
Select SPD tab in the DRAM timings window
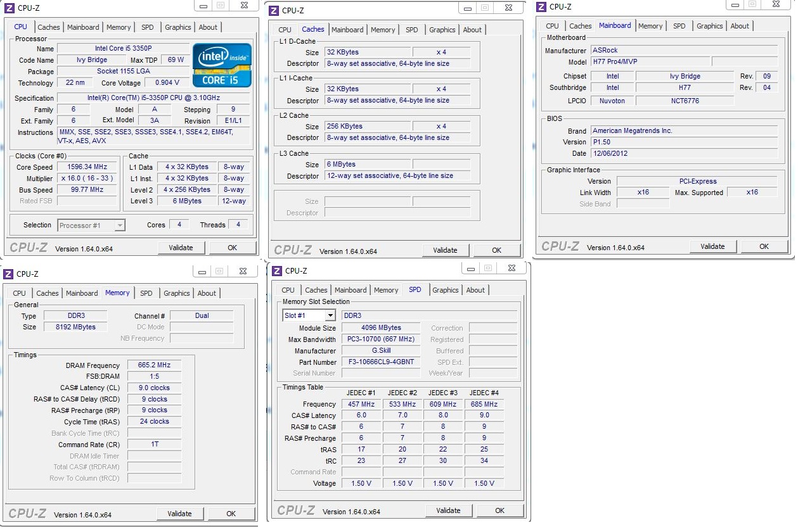point(146,293)
